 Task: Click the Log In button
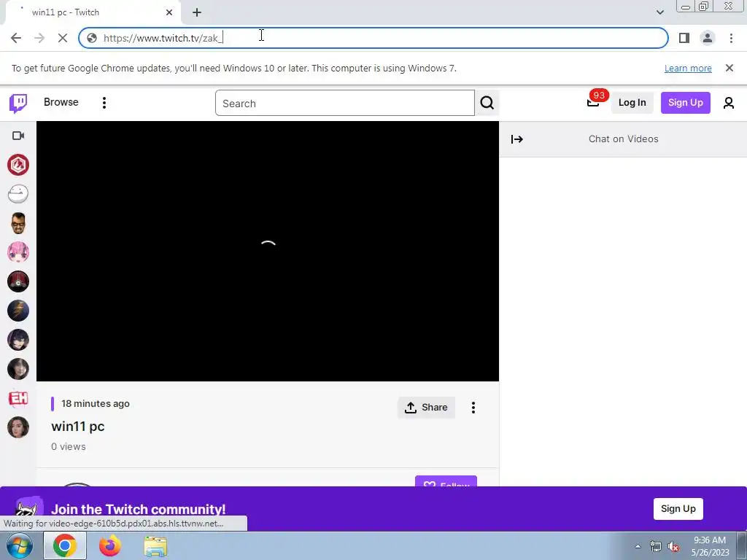pos(632,102)
